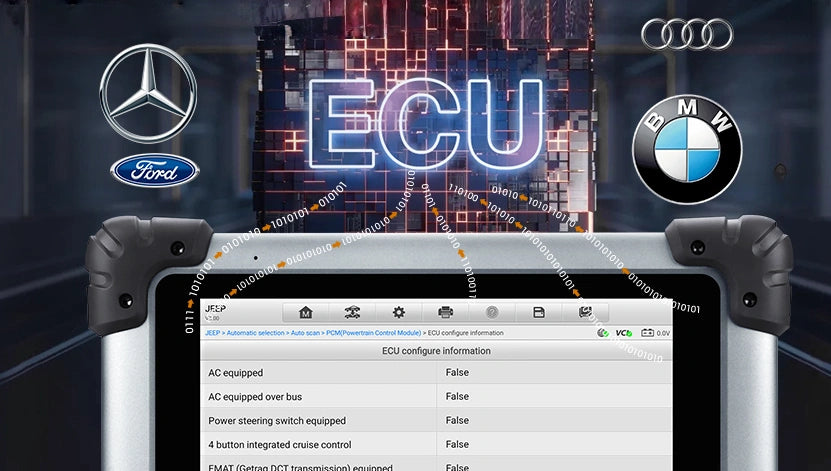Viewport: 831px width, 471px height.
Task: Open the settings gear icon
Action: click(399, 313)
